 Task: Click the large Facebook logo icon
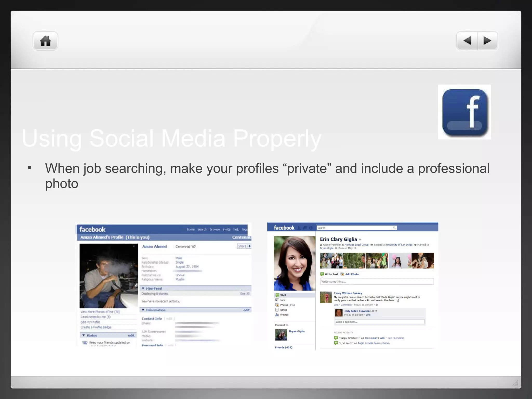[464, 112]
